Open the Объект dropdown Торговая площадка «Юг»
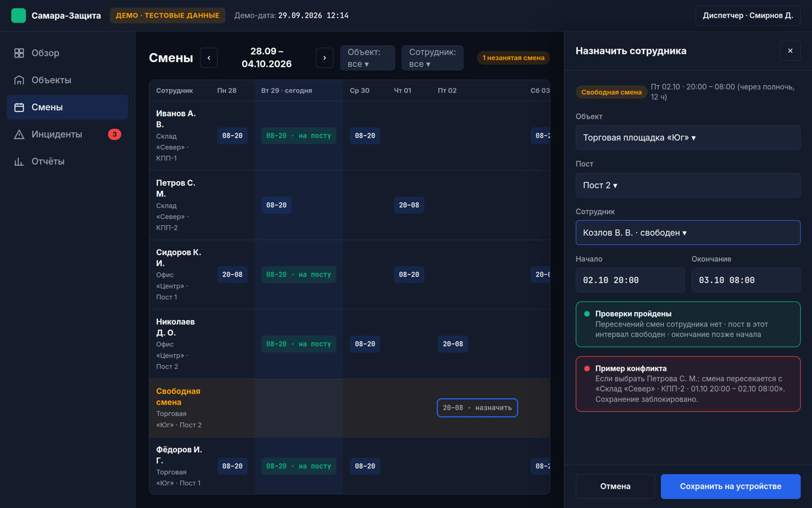The width and height of the screenshot is (812, 508). click(x=688, y=138)
